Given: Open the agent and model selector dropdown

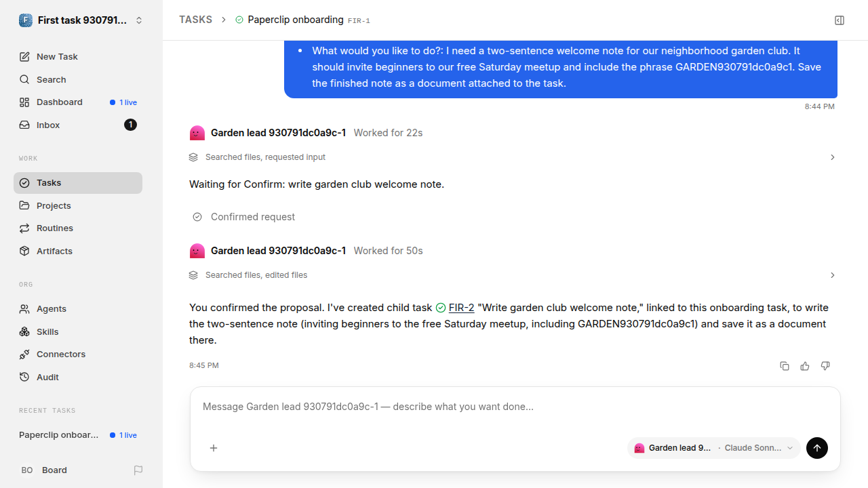Looking at the screenshot, I should pyautogui.click(x=714, y=448).
